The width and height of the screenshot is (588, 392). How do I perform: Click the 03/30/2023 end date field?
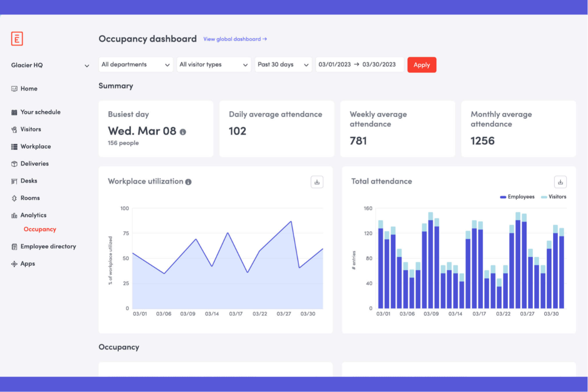379,64
